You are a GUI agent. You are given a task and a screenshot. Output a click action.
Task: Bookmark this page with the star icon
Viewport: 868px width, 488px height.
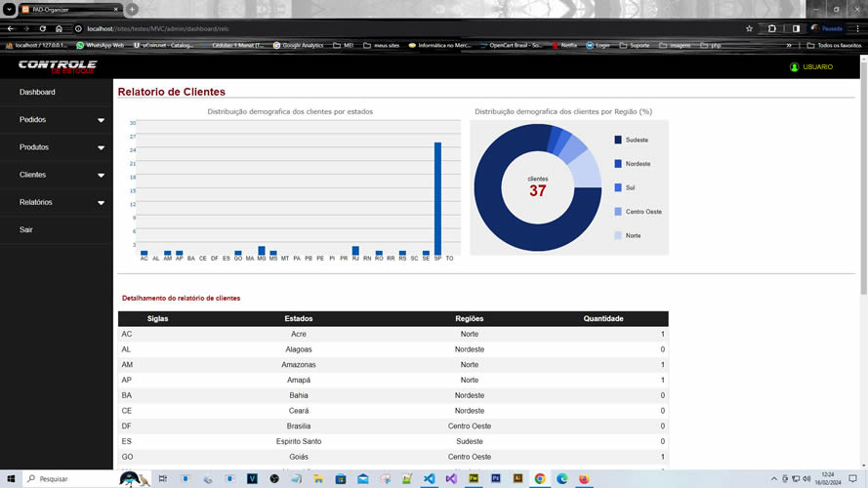point(749,28)
